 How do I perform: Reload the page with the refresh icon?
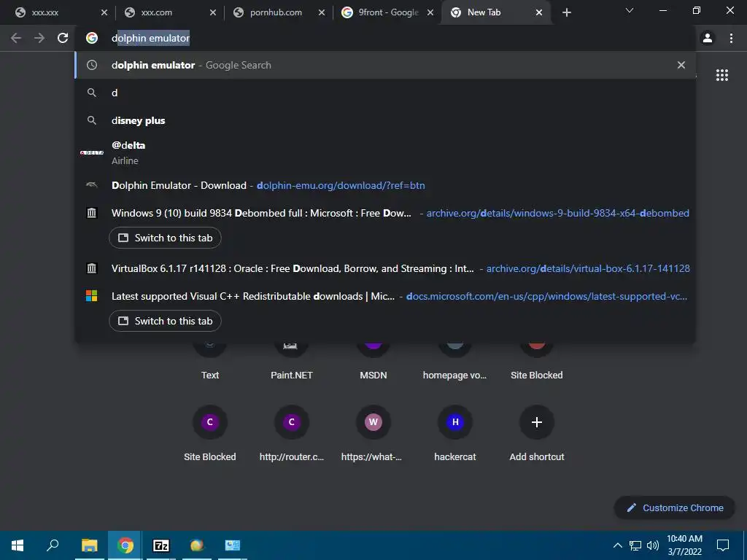[x=63, y=38]
